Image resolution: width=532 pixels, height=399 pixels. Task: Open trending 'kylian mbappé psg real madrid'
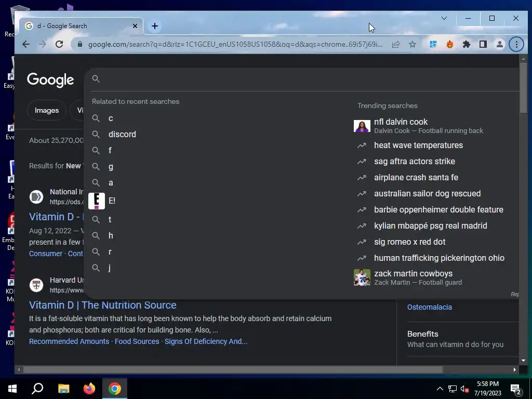[x=431, y=226]
